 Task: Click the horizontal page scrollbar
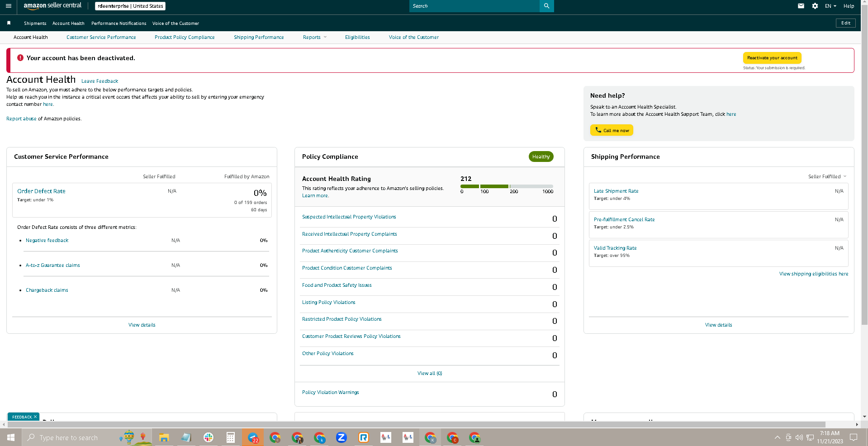coord(416,424)
